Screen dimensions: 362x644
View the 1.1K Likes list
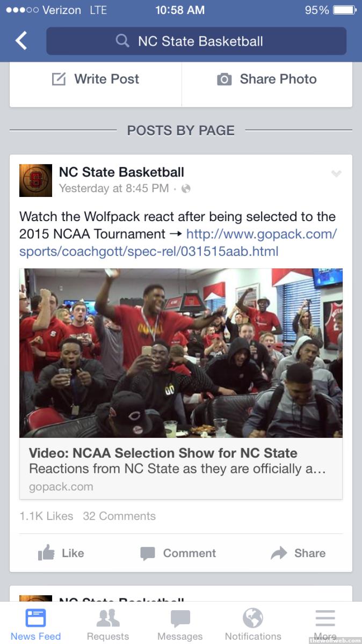[x=46, y=516]
